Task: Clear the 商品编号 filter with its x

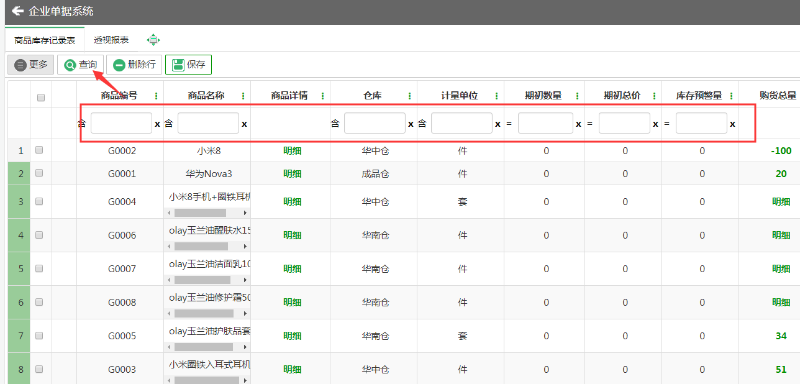Action: coord(157,124)
